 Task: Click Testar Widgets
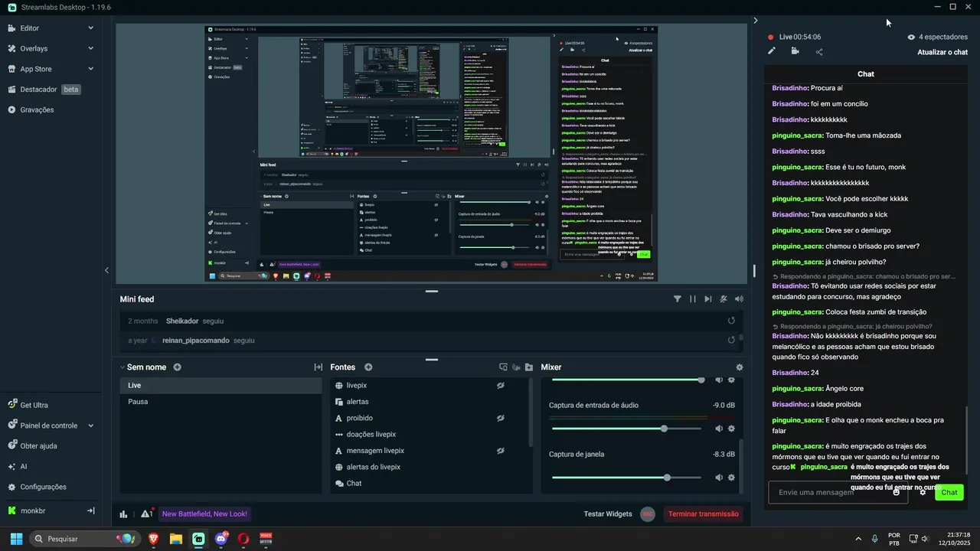tap(608, 514)
